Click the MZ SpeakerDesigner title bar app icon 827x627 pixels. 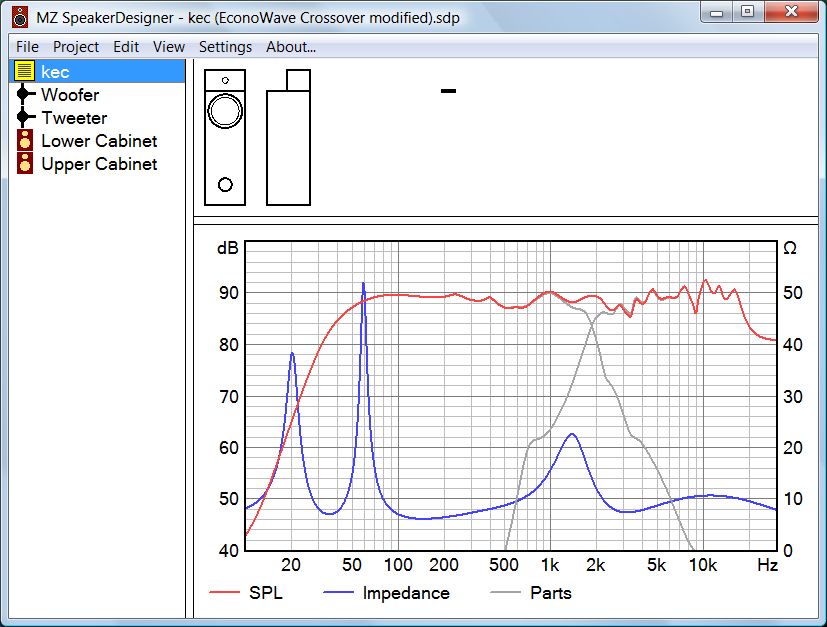pos(20,17)
